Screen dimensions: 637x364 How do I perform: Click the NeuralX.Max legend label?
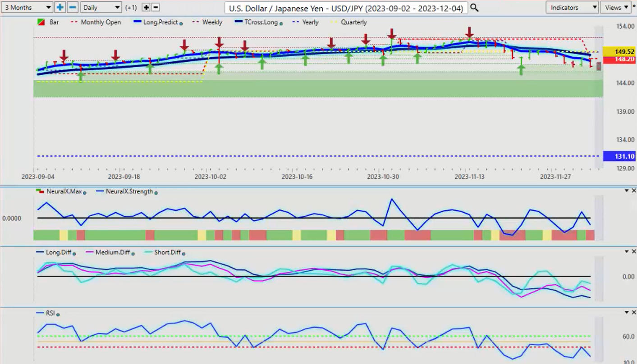64,191
